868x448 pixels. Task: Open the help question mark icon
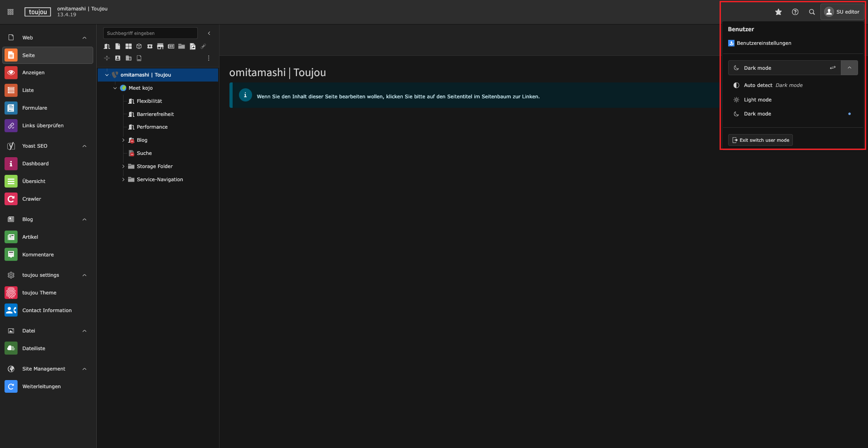pyautogui.click(x=795, y=12)
